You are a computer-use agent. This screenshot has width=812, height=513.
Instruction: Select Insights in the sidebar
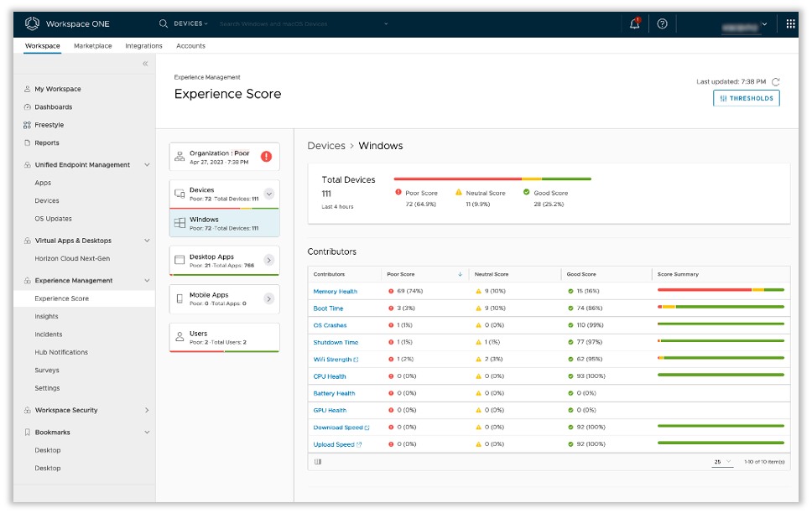tap(46, 316)
